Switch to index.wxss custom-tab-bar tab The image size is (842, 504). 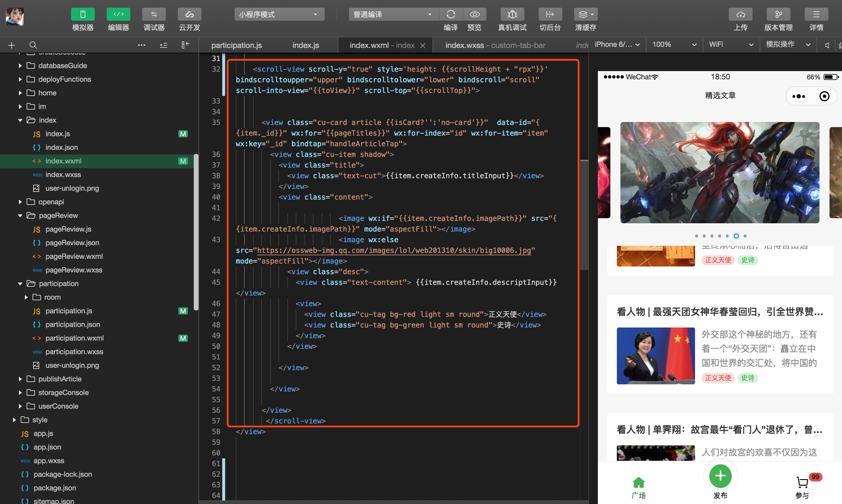[495, 45]
